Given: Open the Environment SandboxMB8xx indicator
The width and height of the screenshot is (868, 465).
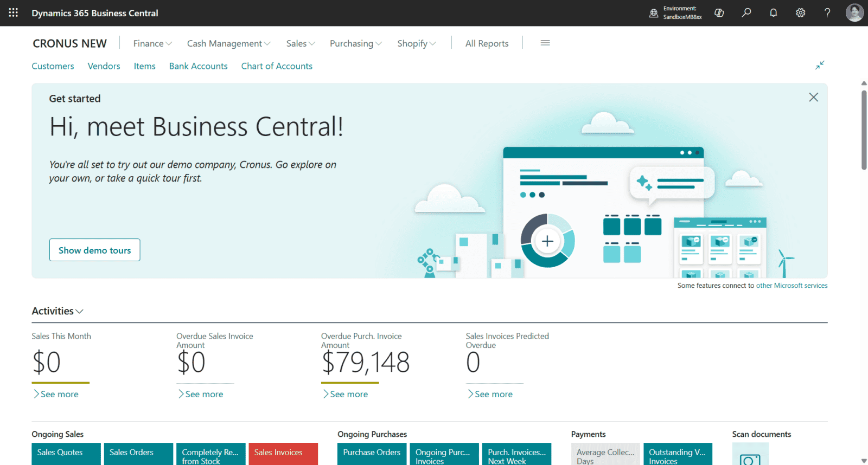Looking at the screenshot, I should click(x=675, y=13).
